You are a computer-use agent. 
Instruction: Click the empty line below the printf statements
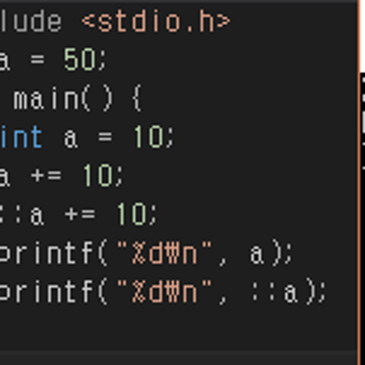tap(178, 330)
